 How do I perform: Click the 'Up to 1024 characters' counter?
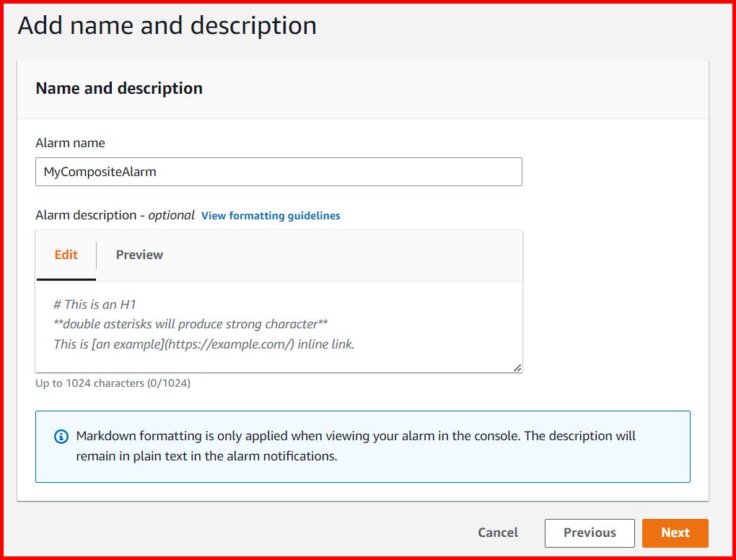113,383
